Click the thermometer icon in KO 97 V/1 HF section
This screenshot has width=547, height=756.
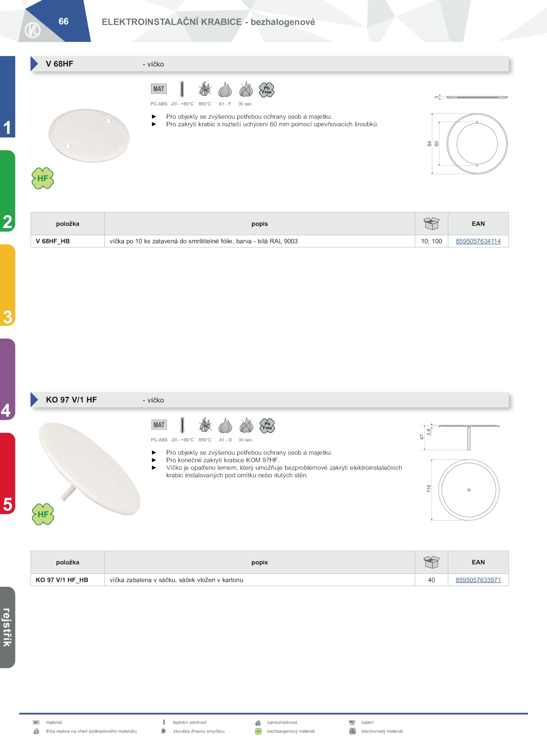[x=182, y=425]
